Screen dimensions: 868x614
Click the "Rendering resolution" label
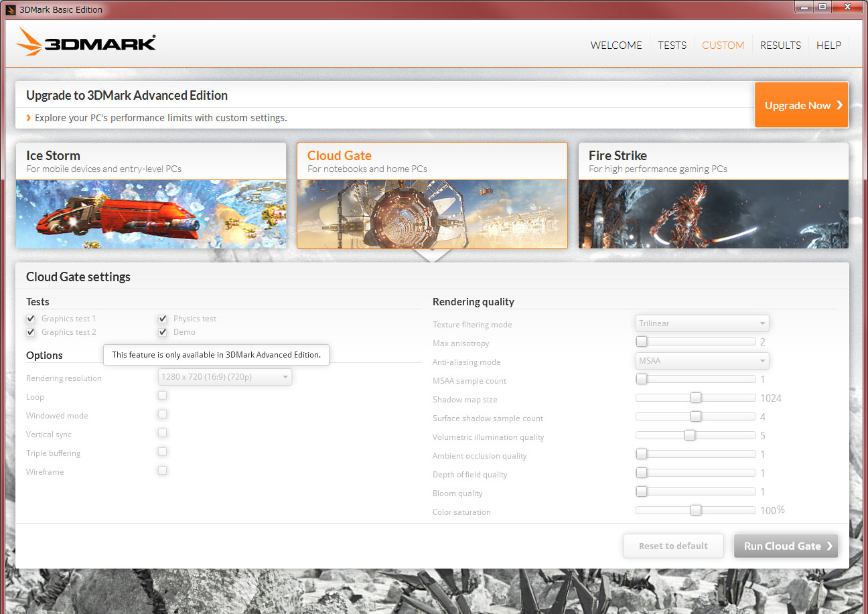coord(64,378)
